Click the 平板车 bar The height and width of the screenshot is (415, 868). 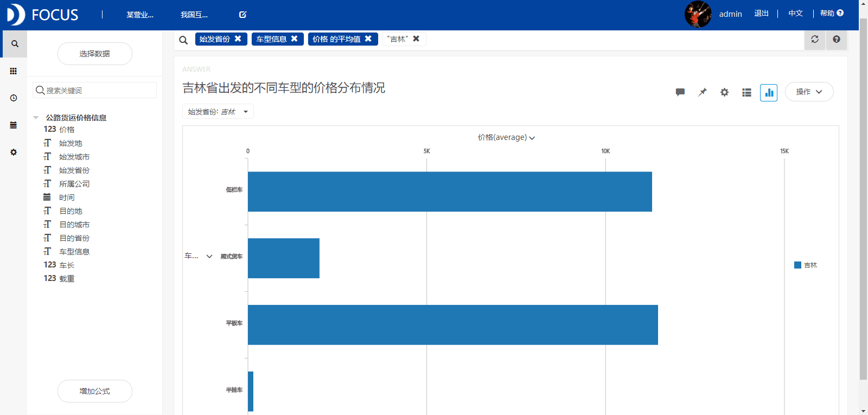[x=453, y=325]
